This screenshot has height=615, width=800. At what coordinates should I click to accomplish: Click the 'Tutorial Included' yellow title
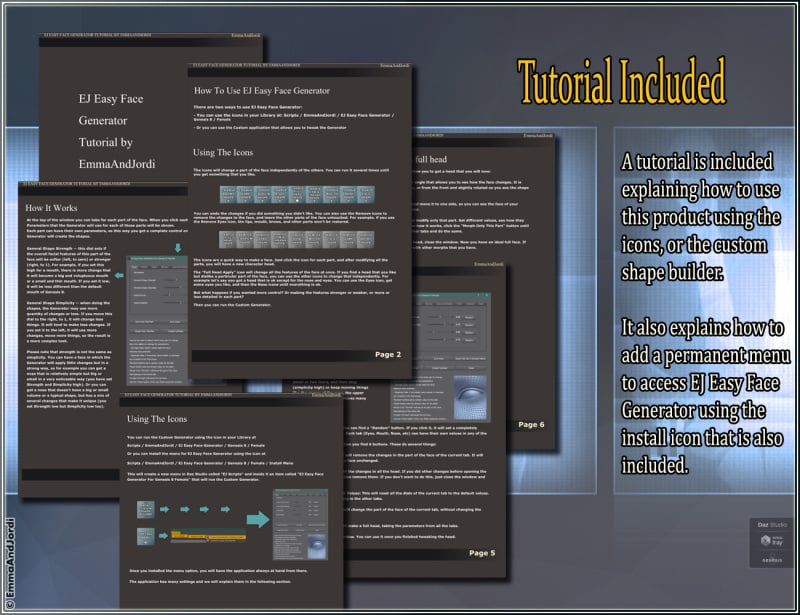click(x=621, y=82)
